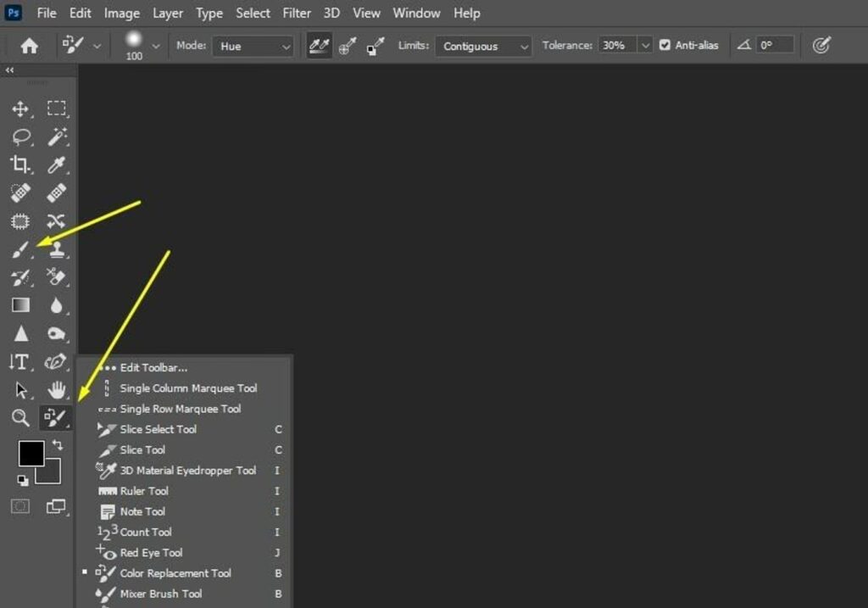Select the Brush tool
The width and height of the screenshot is (868, 608).
[20, 249]
